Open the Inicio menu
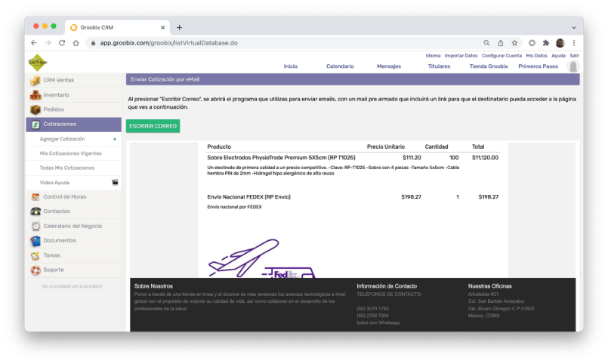Screen dimensions: 608x364 291,66
